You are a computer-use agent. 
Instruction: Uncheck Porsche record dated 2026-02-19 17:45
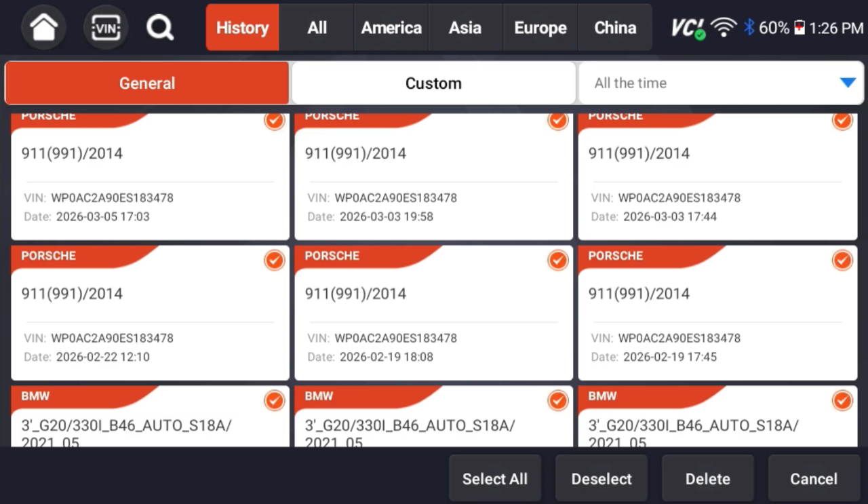[x=842, y=260]
